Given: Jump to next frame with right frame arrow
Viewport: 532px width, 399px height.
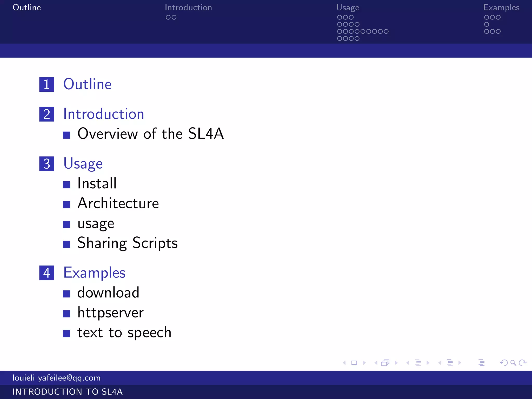Looking at the screenshot, I should coord(396,363).
